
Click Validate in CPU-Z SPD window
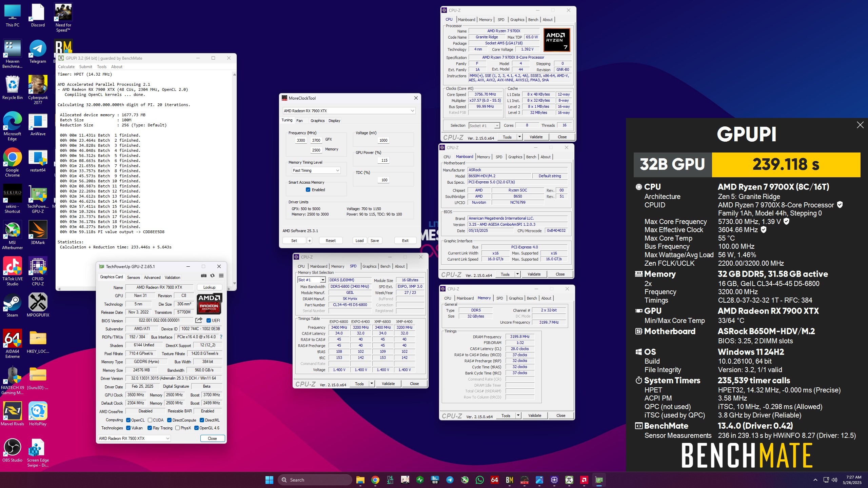coord(388,384)
